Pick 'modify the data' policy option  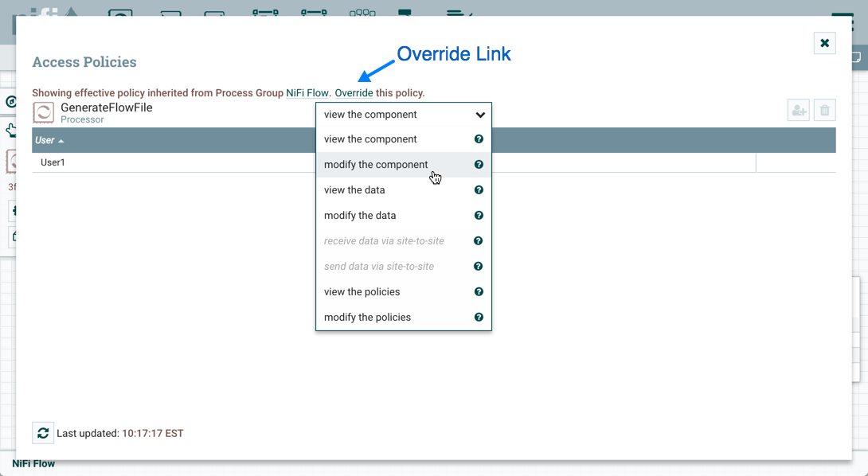tap(360, 216)
